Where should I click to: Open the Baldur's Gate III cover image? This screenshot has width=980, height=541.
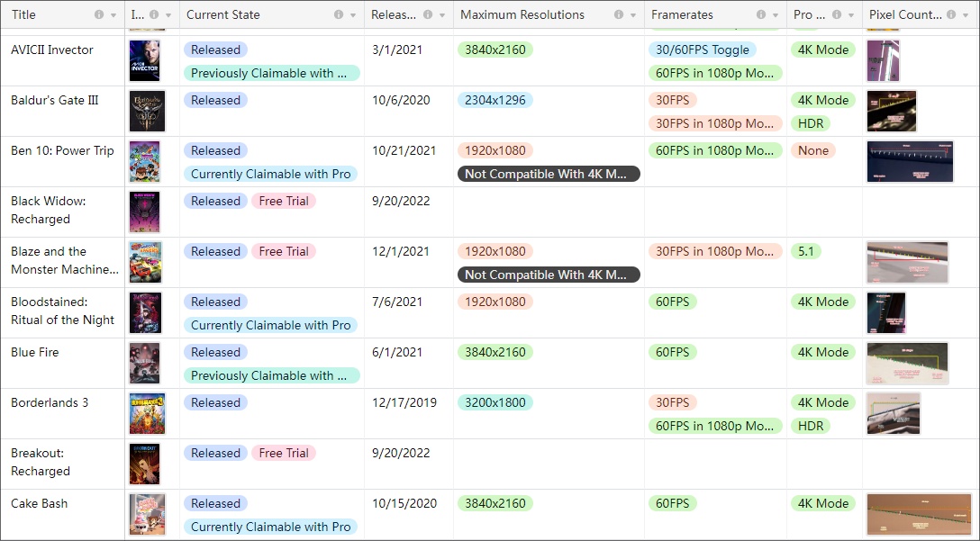[147, 112]
